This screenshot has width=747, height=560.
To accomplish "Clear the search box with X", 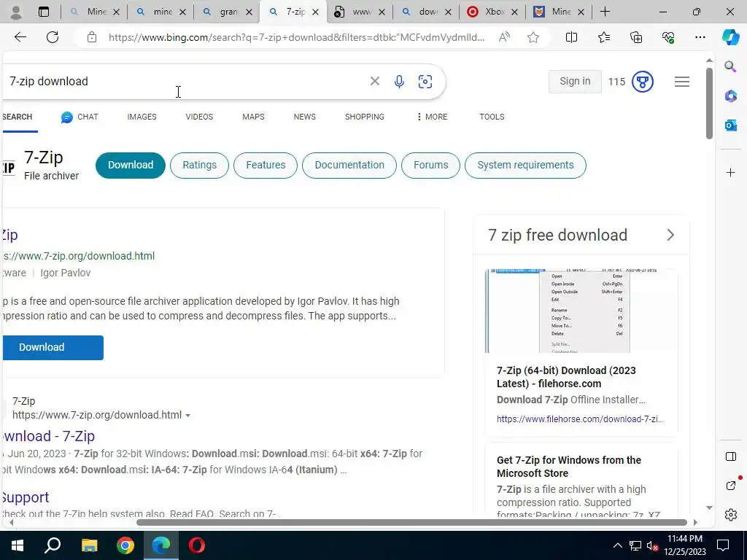I will tap(375, 82).
